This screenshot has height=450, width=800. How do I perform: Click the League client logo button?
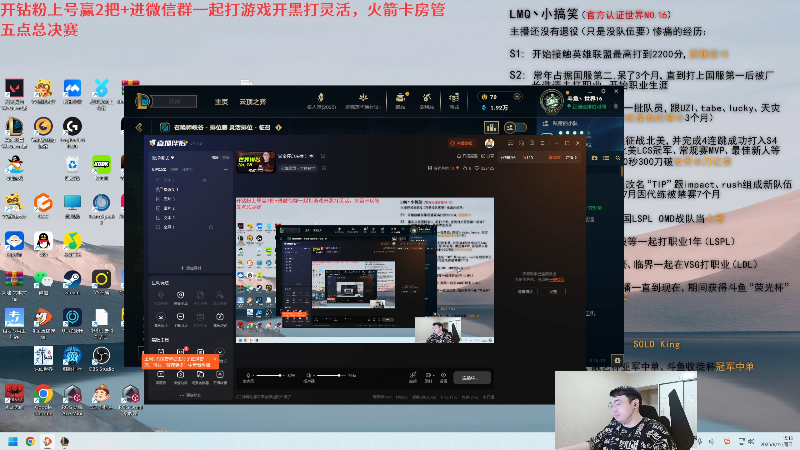143,101
